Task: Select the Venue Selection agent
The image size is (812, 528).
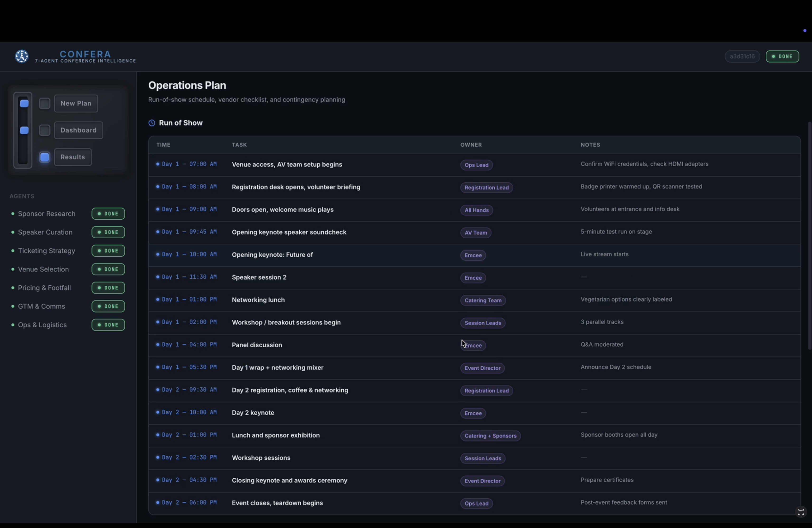Action: point(43,269)
